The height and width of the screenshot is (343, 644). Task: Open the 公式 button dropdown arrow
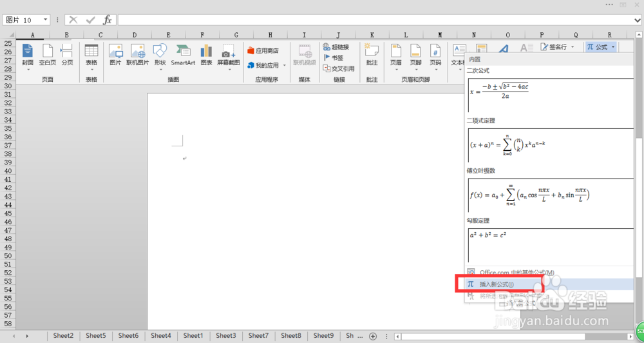tap(613, 47)
